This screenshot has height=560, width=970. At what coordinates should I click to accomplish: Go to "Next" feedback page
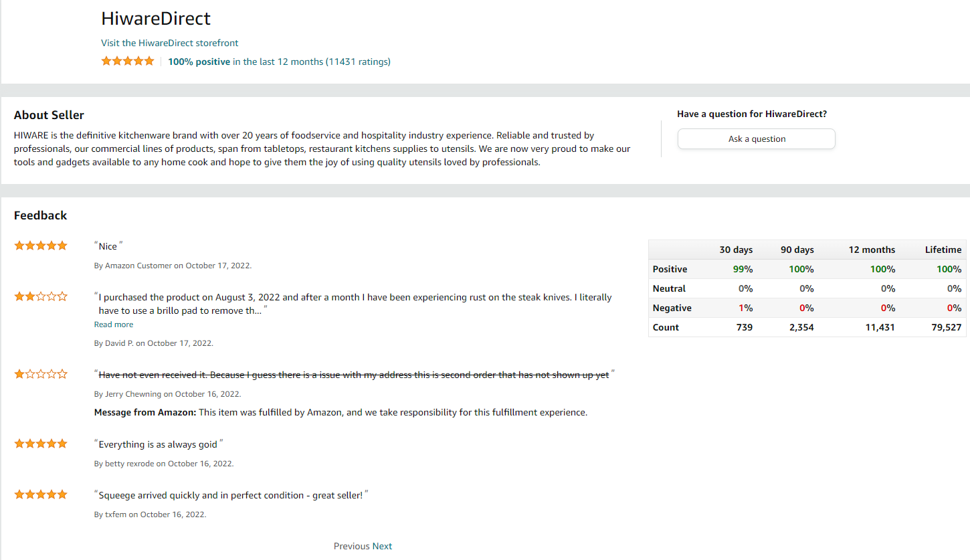[x=382, y=546]
